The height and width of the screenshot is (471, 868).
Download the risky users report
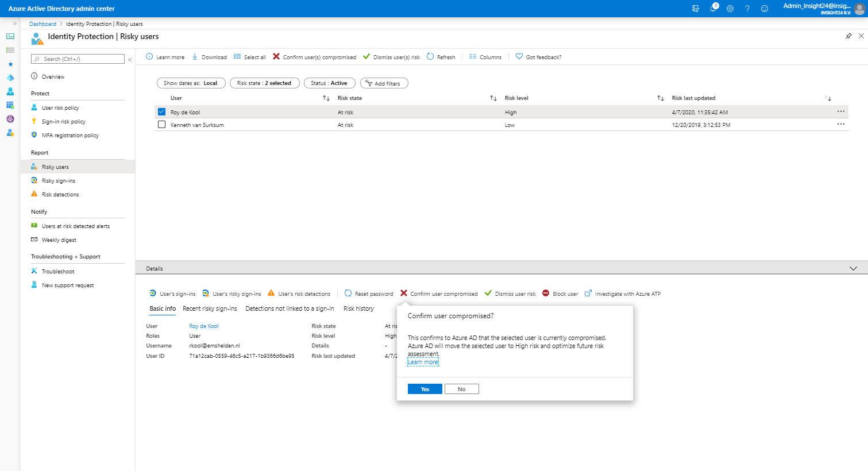[209, 57]
